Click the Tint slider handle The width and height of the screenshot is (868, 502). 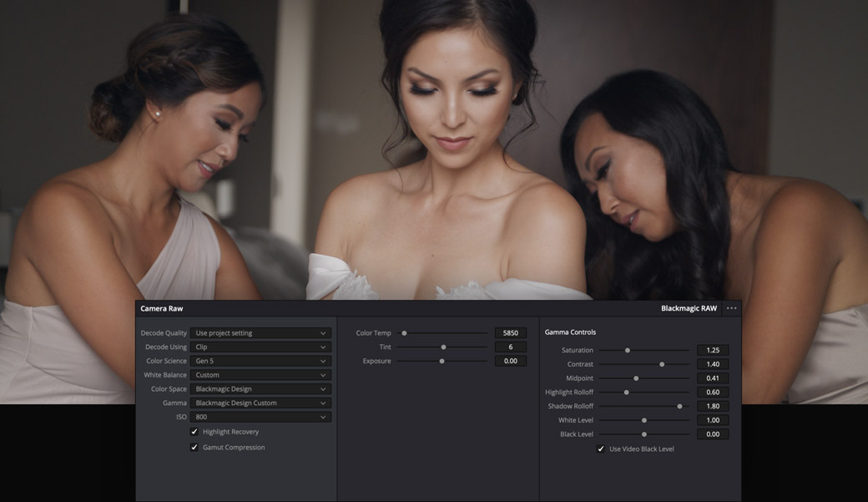(442, 347)
